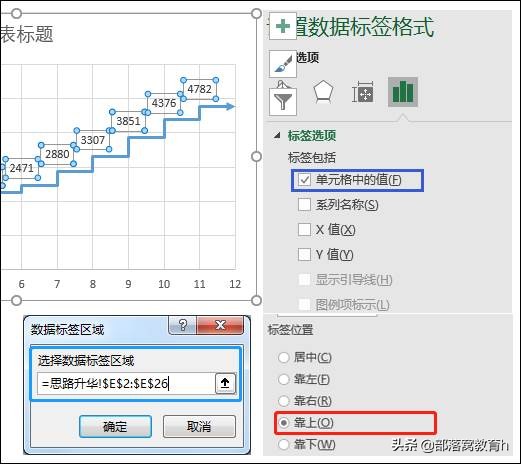
Task: Click 取消 button in dialog
Action: pyautogui.click(x=199, y=426)
